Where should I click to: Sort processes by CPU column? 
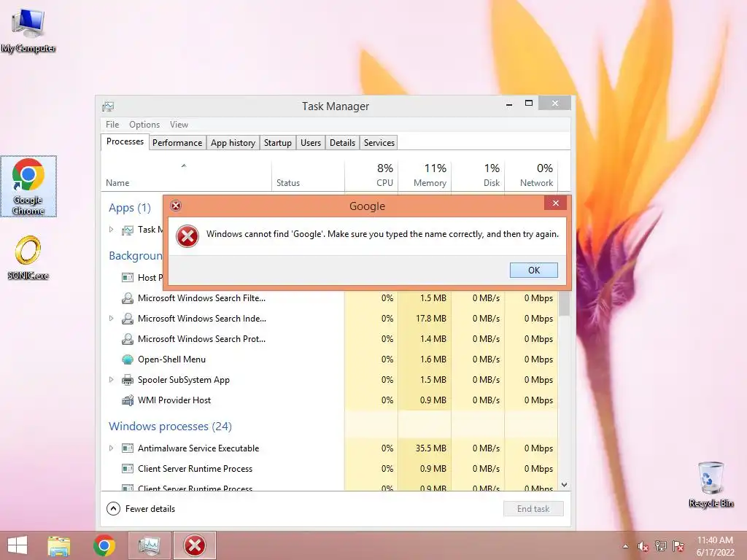coord(371,176)
